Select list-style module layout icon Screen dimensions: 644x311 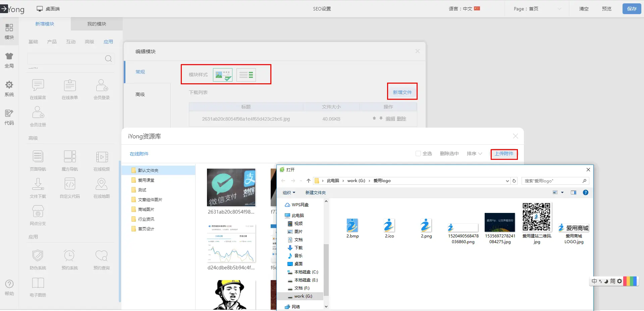(246, 75)
